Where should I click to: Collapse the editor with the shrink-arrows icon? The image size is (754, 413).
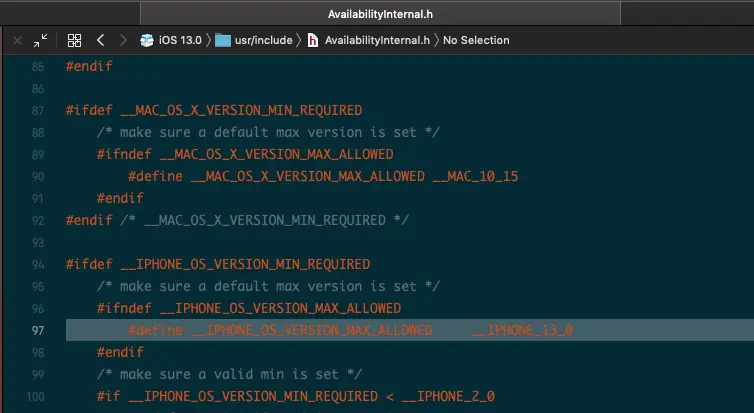point(40,40)
